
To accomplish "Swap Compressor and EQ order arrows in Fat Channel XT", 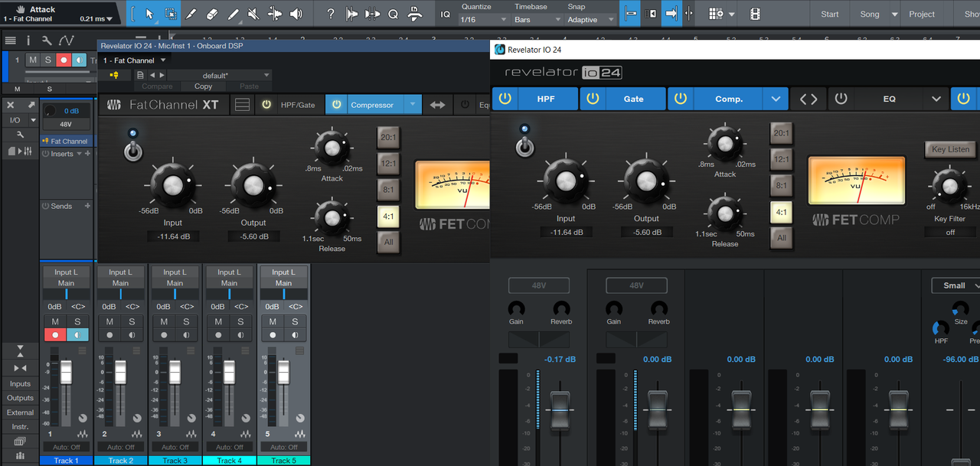I will 437,105.
